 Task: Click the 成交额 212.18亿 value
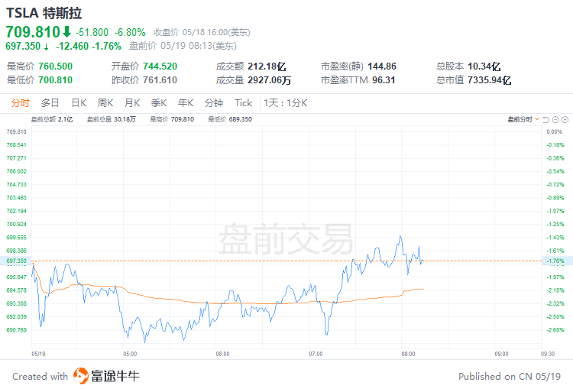tap(267, 66)
